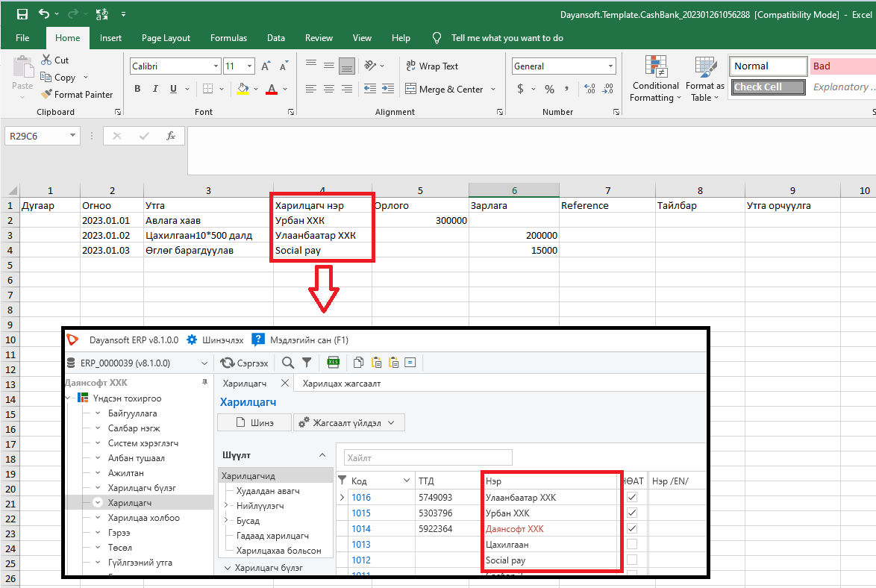Apply the Bad cell style
Screen dimensions: 876x588
pyautogui.click(x=842, y=66)
